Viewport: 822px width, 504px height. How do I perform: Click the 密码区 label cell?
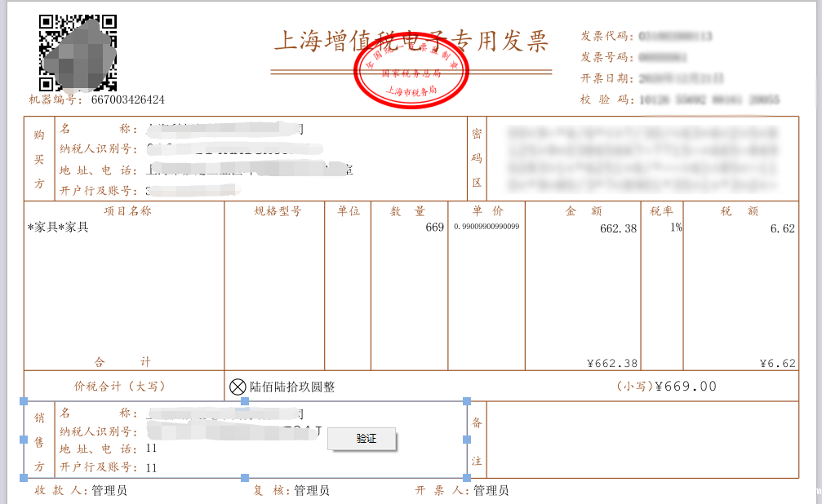point(477,159)
